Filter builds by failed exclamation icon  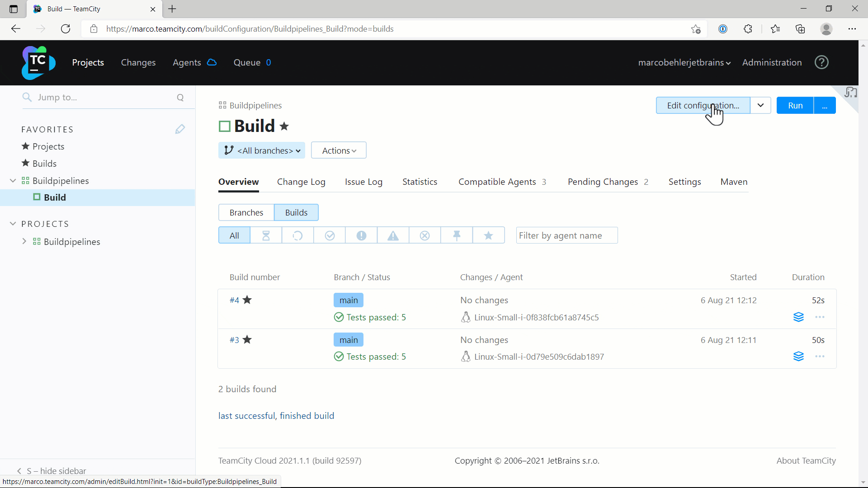(x=361, y=235)
